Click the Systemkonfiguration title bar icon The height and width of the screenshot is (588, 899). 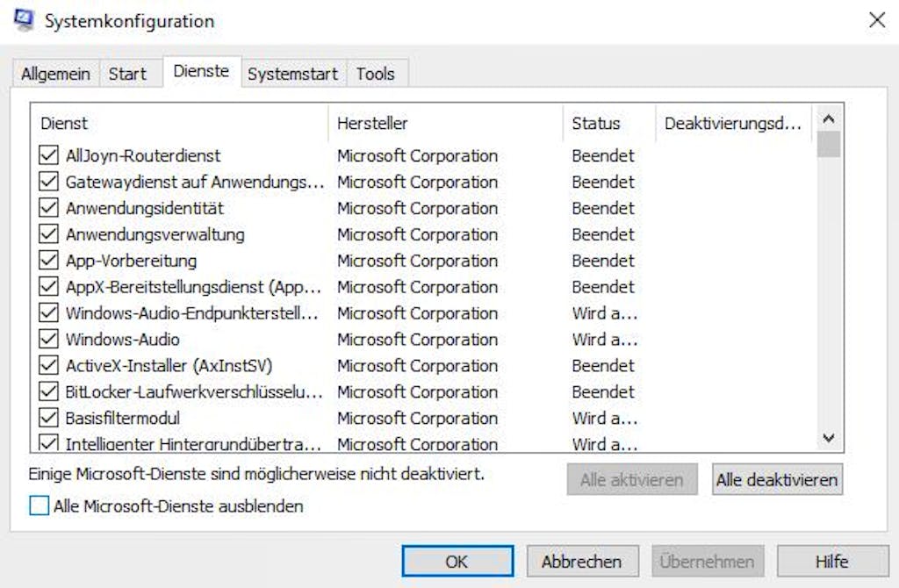click(24, 20)
